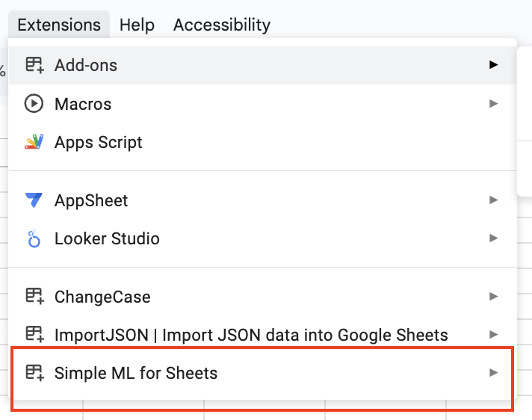This screenshot has width=532, height=420.
Task: Click the Add-ons icon
Action: click(34, 65)
